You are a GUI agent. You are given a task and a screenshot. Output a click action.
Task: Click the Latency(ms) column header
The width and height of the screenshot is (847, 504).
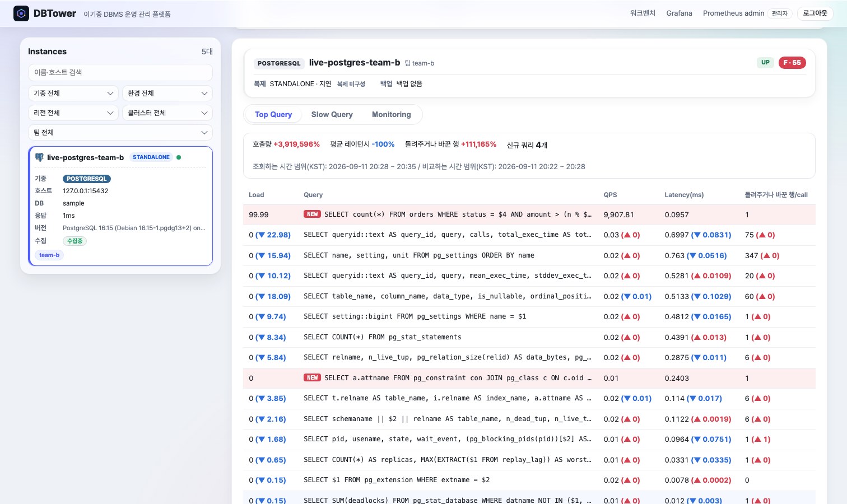(x=685, y=195)
